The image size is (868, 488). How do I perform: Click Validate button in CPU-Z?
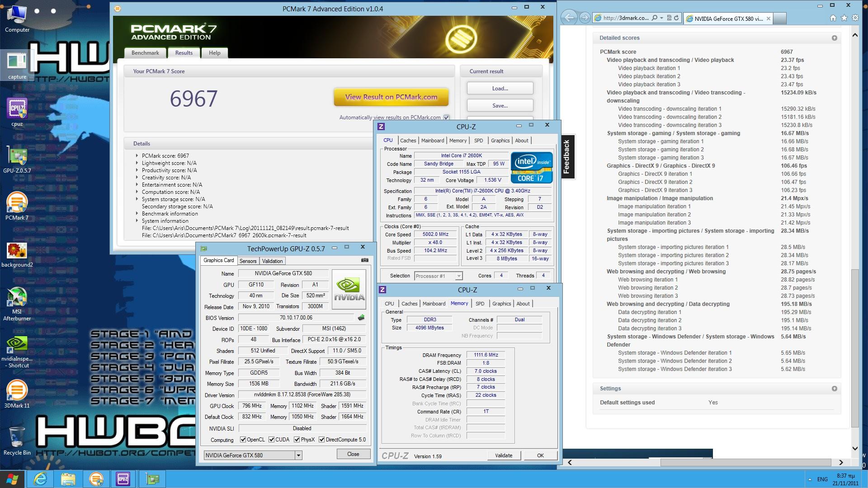coord(504,455)
